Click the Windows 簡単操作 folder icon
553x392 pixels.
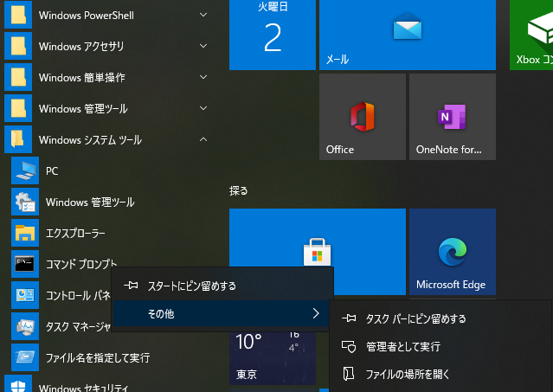[x=18, y=77]
